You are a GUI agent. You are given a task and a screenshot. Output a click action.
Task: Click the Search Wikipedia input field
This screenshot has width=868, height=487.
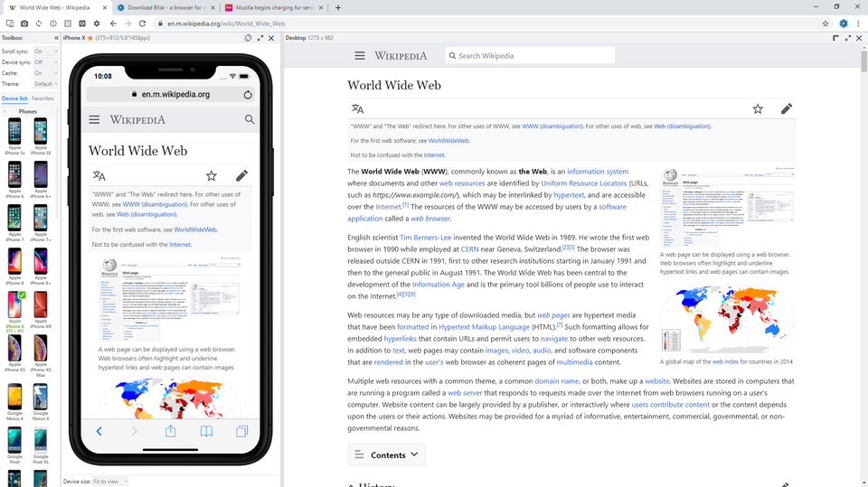point(533,56)
